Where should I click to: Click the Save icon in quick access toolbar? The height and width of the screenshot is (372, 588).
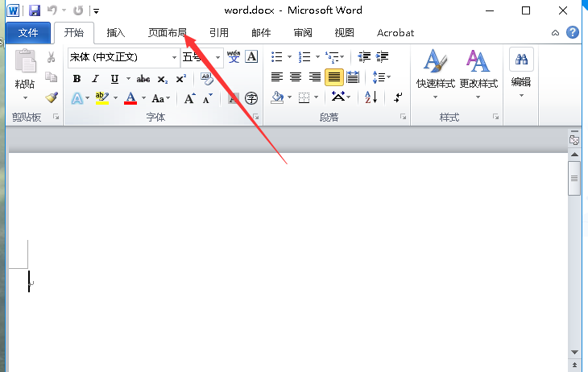[x=35, y=10]
